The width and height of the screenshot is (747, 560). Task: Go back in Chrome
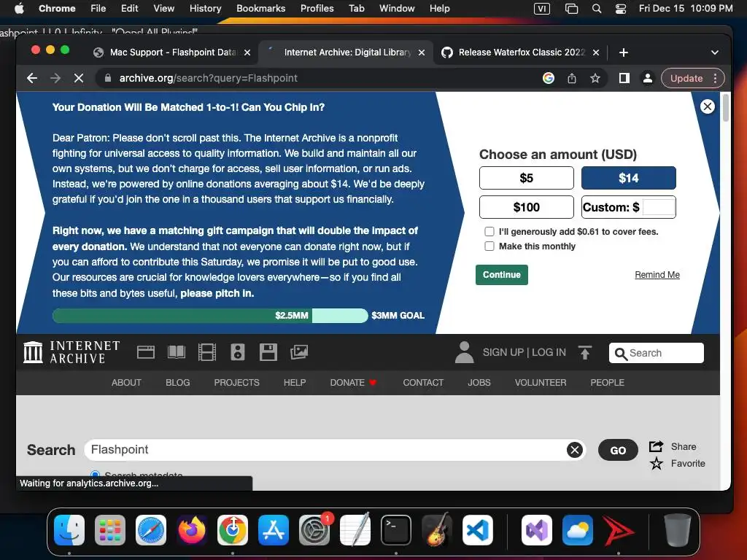pos(32,78)
